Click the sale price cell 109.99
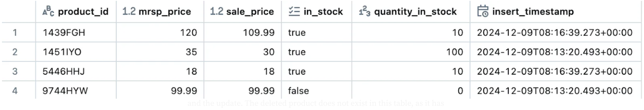Image resolution: width=644 pixels, height=110 pixels. click(259, 33)
